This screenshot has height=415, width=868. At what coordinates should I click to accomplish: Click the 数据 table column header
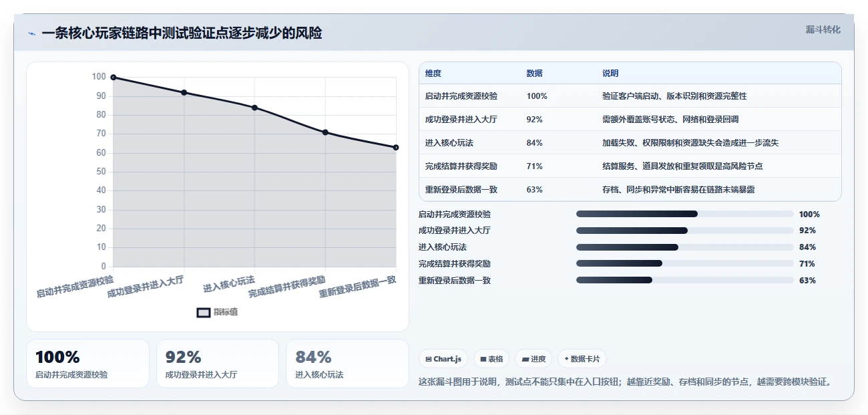[535, 74]
